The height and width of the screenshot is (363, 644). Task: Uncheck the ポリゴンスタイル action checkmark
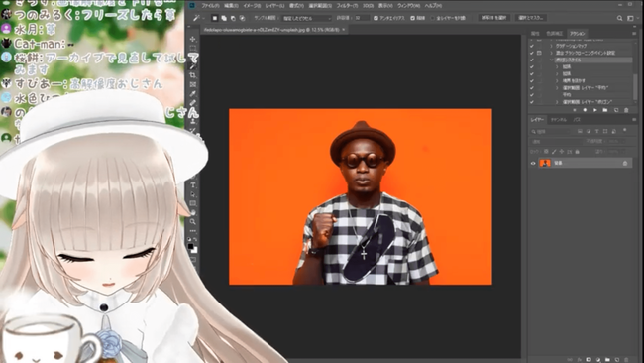point(532,60)
